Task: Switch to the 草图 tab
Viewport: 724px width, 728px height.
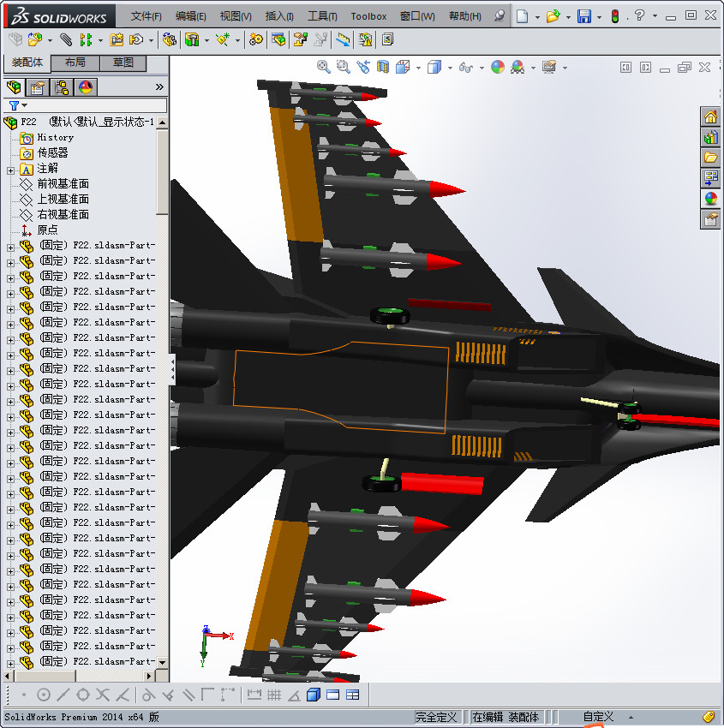Action: (x=123, y=63)
